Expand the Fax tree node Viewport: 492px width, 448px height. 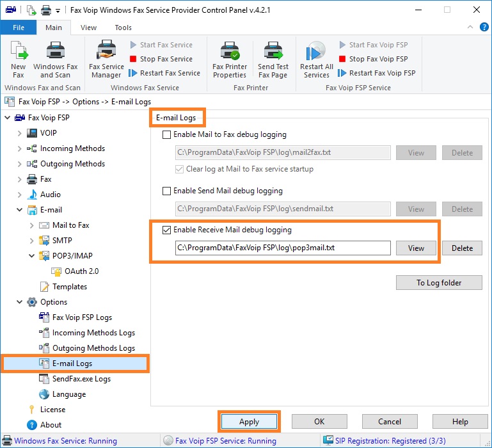pos(19,179)
